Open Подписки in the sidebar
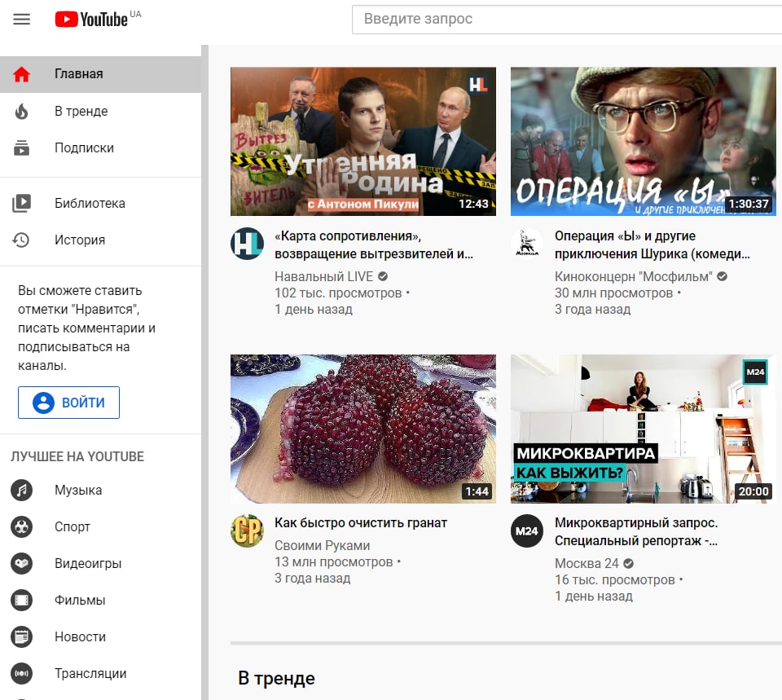Screen dimensions: 782x700 (x=100, y=147)
